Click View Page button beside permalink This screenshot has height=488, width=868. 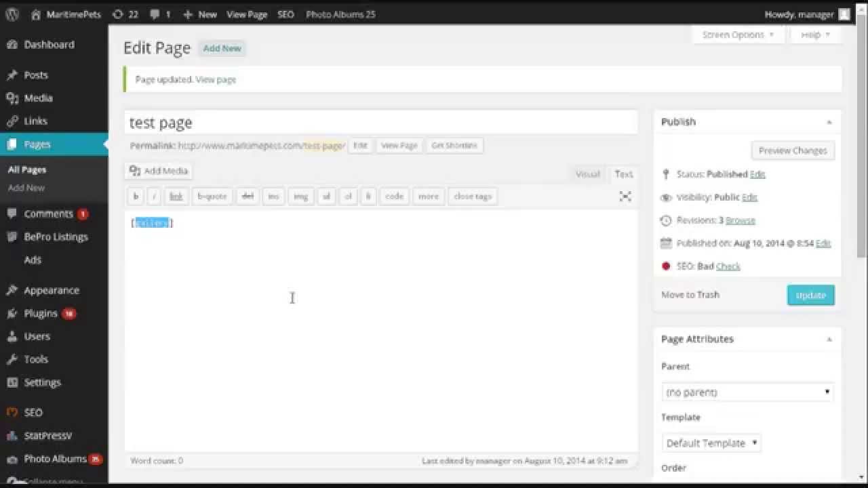pyautogui.click(x=399, y=146)
